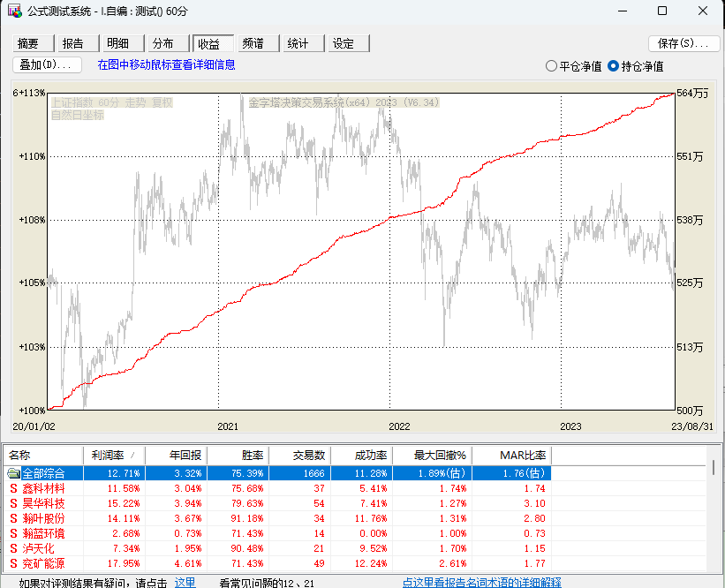Click the S icon of 鑫科材料 row
Image resolution: width=725 pixels, height=588 pixels.
pos(14,488)
